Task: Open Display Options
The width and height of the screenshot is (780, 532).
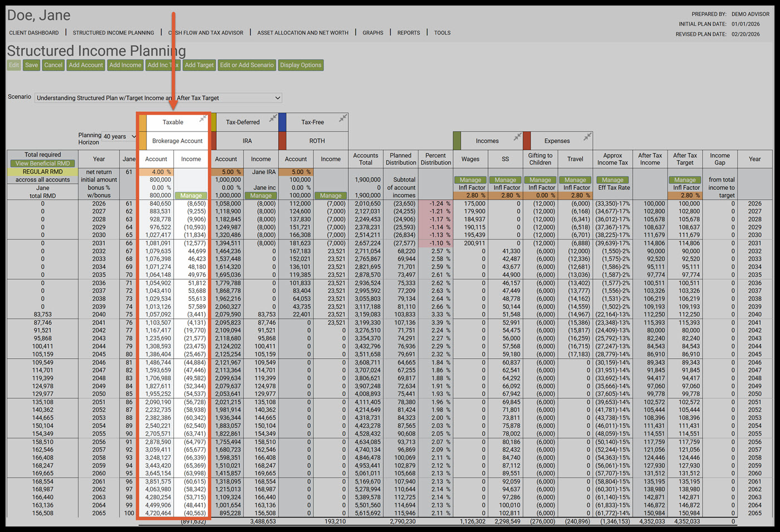Action: tap(301, 65)
